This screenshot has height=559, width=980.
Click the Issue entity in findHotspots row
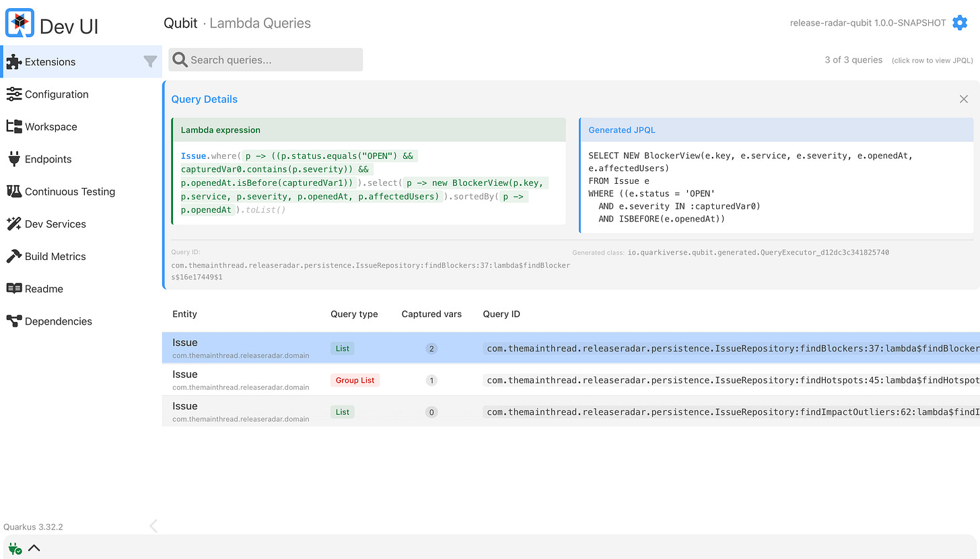[x=185, y=374]
